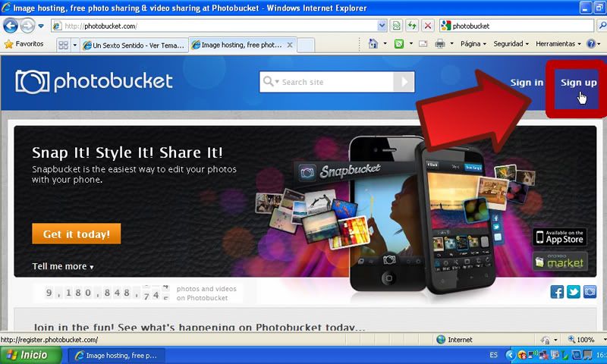Open the Página menu
This screenshot has width=607, height=364.
tap(473, 44)
